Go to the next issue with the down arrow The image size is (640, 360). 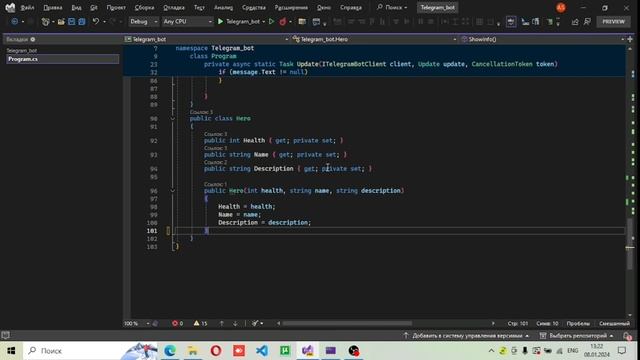[x=235, y=323]
